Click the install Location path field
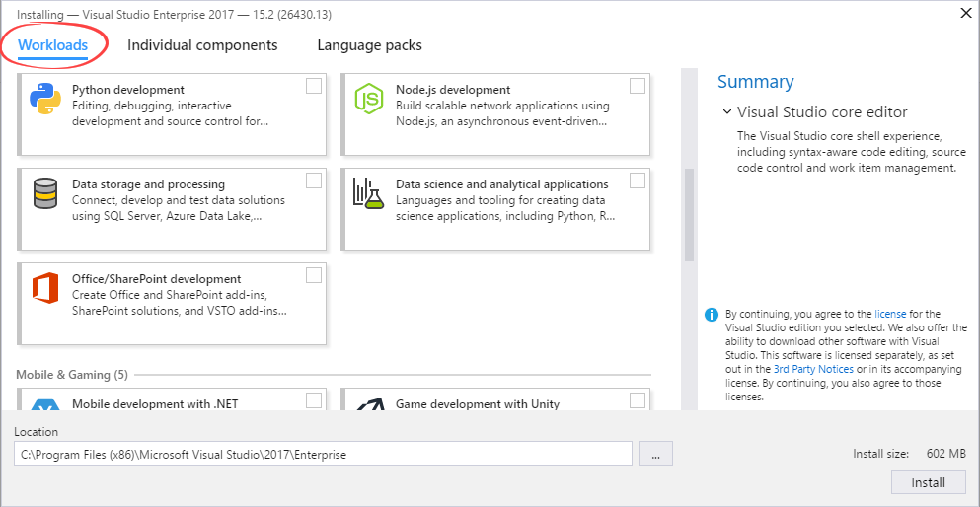The image size is (980, 507). pyautogui.click(x=323, y=454)
